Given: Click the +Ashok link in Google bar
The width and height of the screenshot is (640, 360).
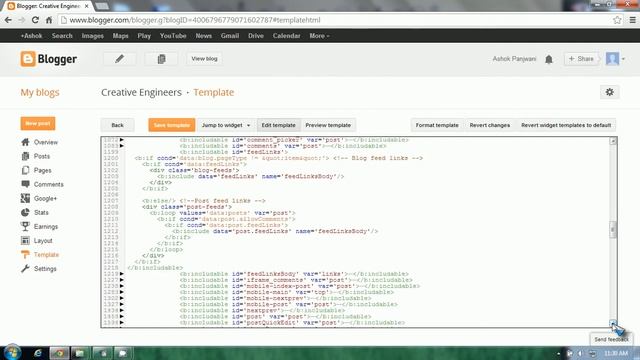Looking at the screenshot, I should [31, 36].
